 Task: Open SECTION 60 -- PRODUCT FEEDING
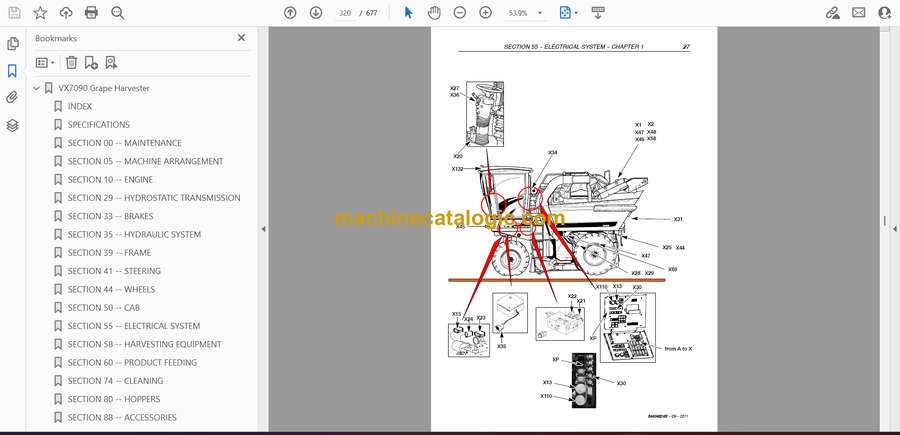(133, 363)
